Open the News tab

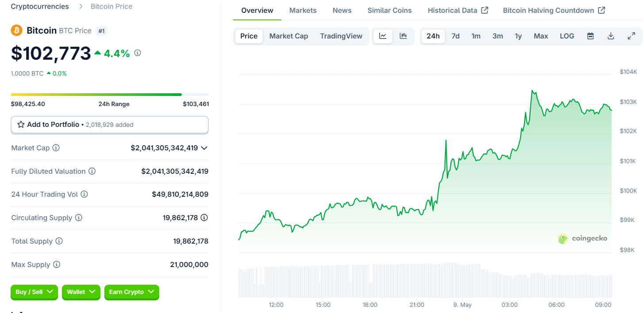tap(342, 10)
